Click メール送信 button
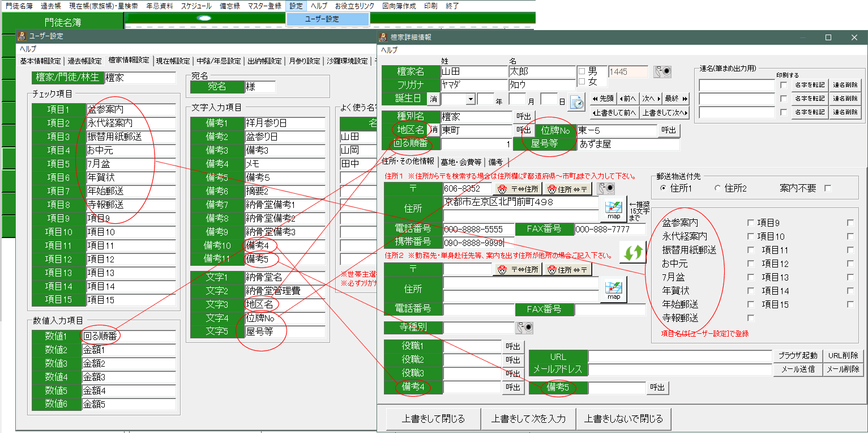Image resolution: width=868 pixels, height=433 pixels. coord(797,370)
